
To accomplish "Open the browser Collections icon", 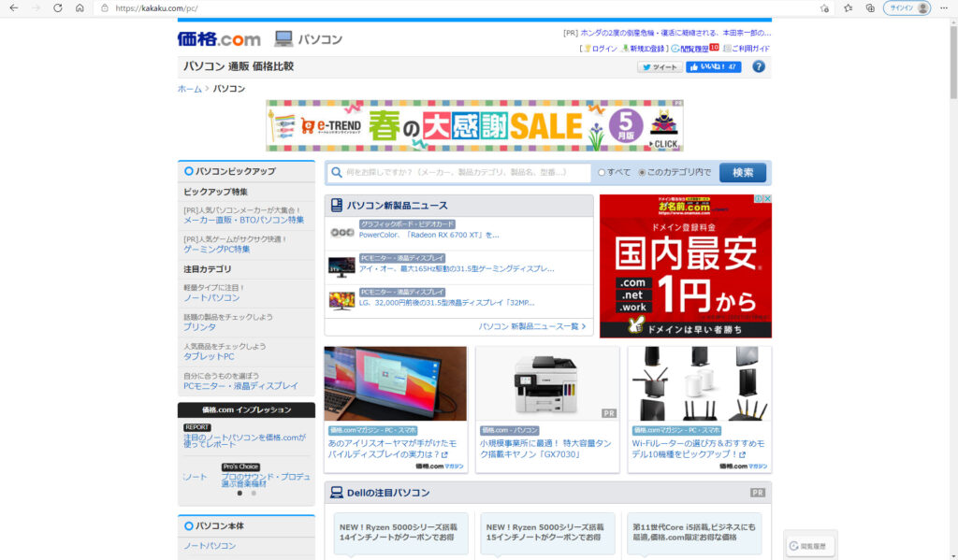I will (x=870, y=7).
